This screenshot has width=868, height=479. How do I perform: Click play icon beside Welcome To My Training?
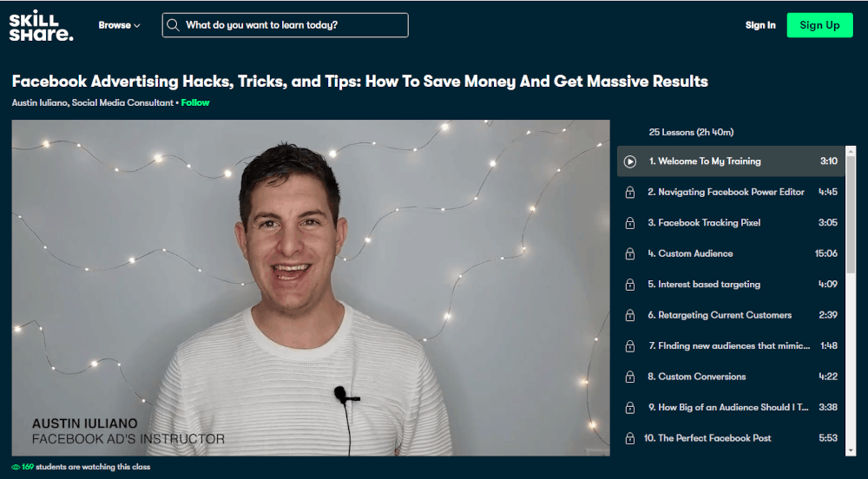(630, 161)
